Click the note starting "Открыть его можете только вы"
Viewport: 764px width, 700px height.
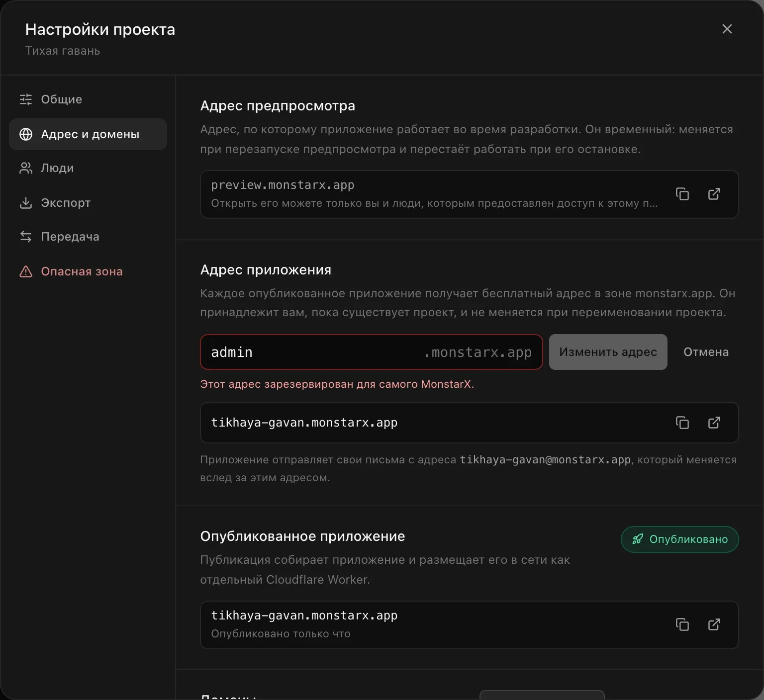point(434,203)
